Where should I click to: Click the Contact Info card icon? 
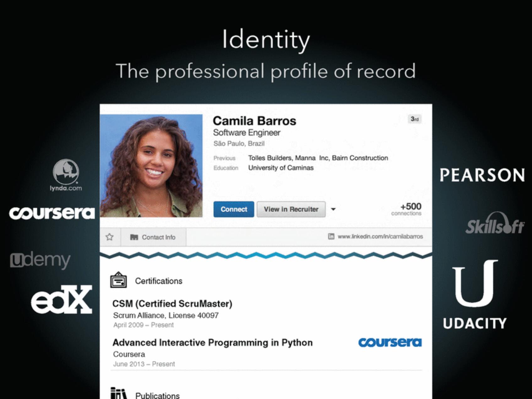click(x=134, y=237)
